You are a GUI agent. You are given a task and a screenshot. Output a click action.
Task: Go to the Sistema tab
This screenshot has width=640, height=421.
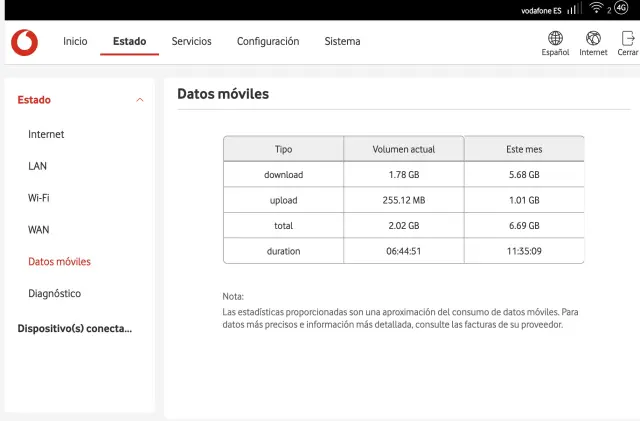342,42
